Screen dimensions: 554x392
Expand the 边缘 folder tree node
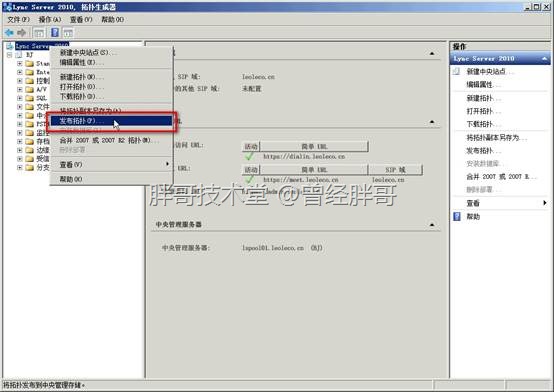20,150
